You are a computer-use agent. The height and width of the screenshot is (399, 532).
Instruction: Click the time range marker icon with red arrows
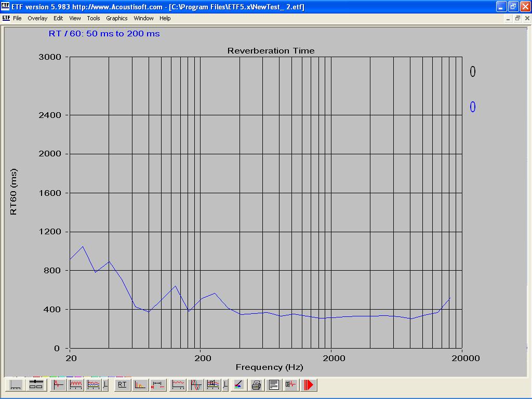(157, 385)
